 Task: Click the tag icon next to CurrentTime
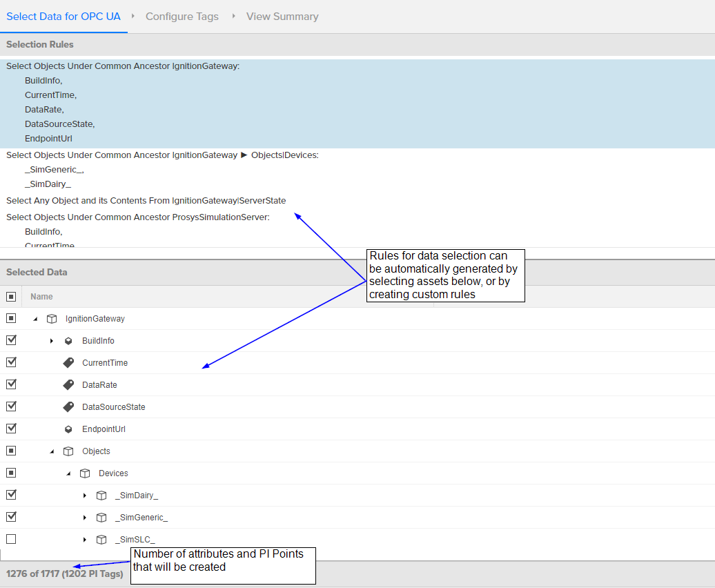(68, 363)
